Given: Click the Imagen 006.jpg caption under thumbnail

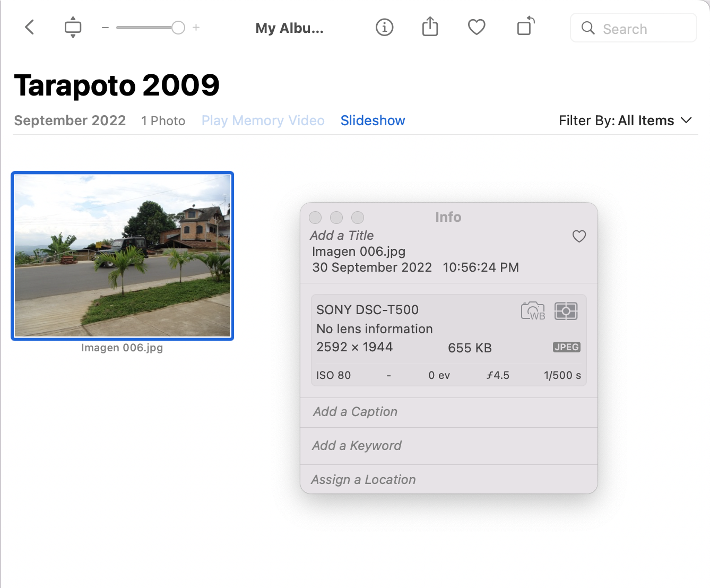Looking at the screenshot, I should coord(122,348).
